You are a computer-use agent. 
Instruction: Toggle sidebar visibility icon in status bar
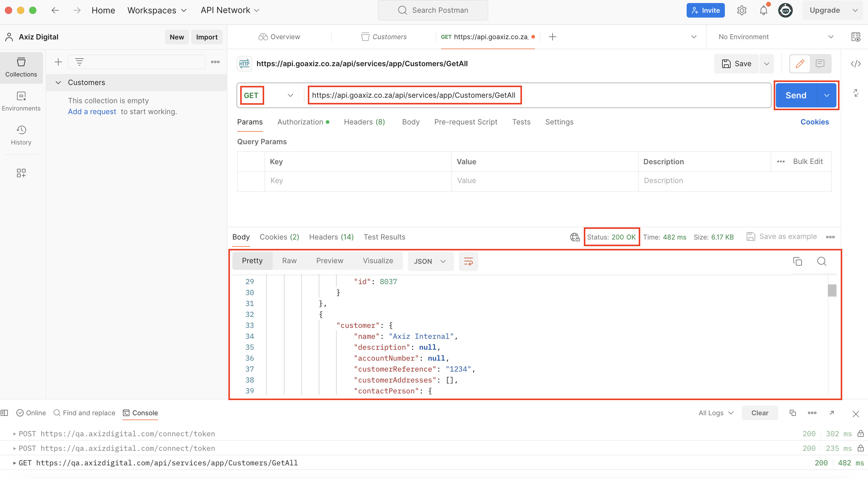pos(4,413)
